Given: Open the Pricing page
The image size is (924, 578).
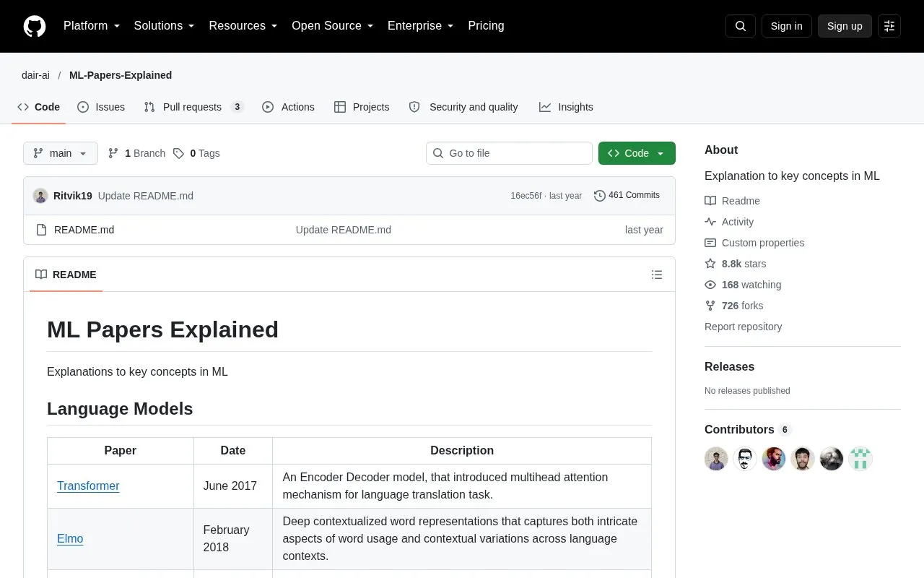Looking at the screenshot, I should point(486,26).
